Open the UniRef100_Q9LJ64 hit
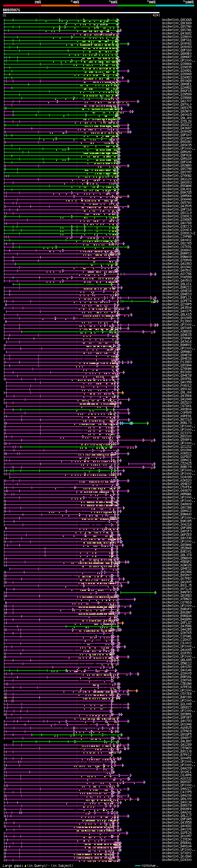This screenshot has width=197, height=868. click(x=177, y=393)
